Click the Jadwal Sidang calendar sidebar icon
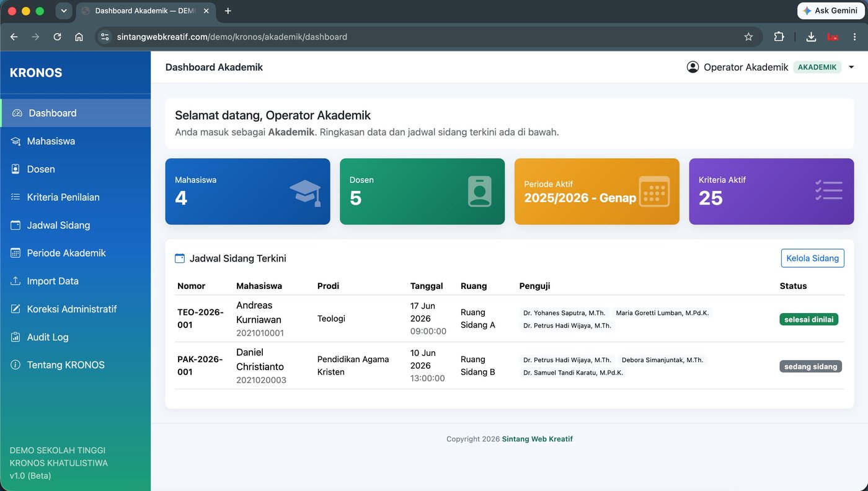Screen dimensions: 868x491 pos(15,225)
